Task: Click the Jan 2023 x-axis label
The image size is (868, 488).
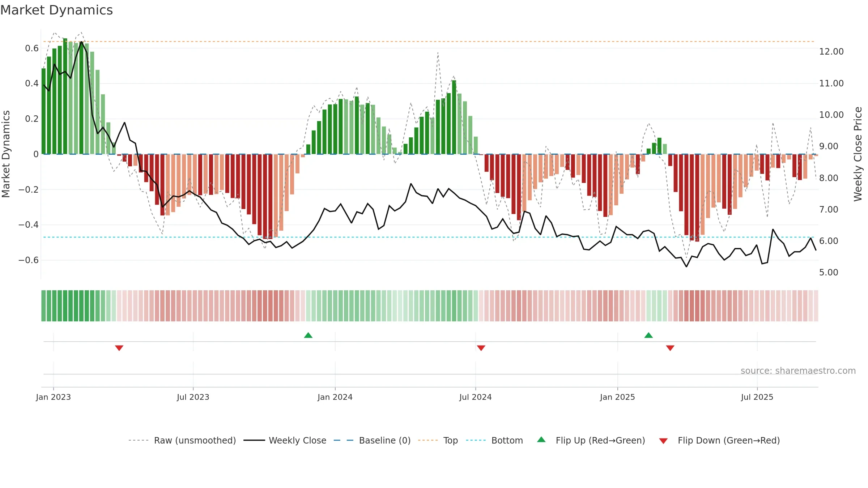Action: [54, 397]
